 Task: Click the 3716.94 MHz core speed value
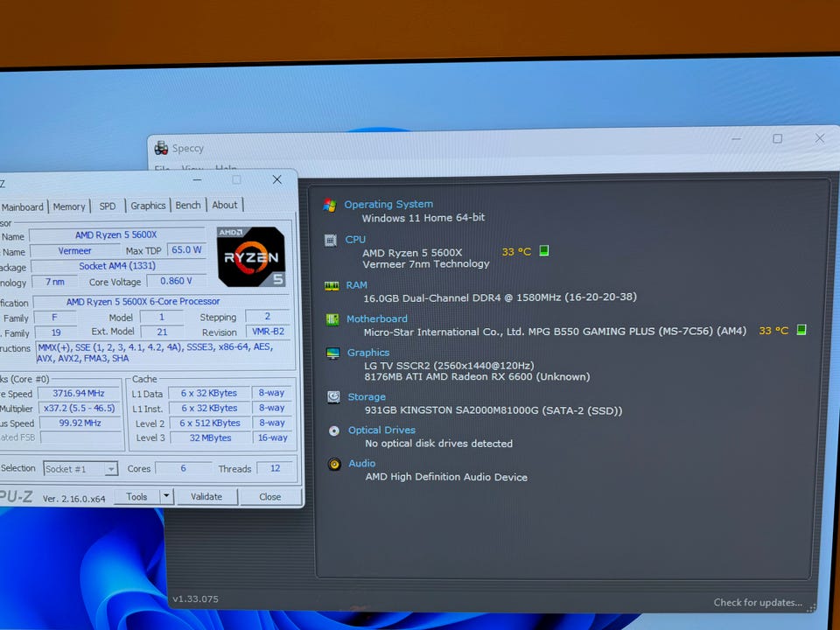tap(79, 393)
